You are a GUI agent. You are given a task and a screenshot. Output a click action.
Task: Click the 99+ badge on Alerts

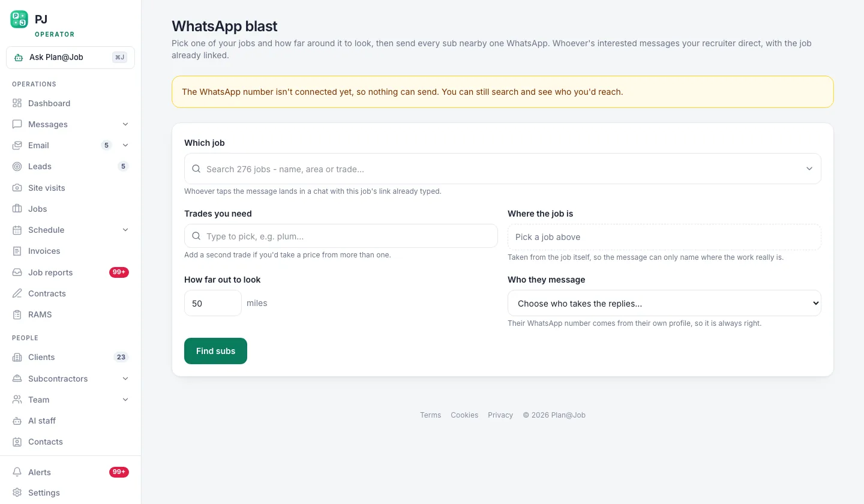pyautogui.click(x=119, y=472)
